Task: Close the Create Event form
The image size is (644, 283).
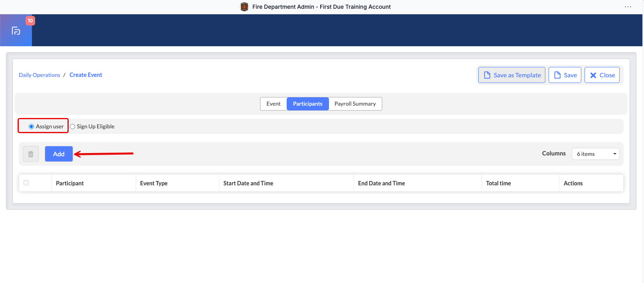Action: coord(602,75)
